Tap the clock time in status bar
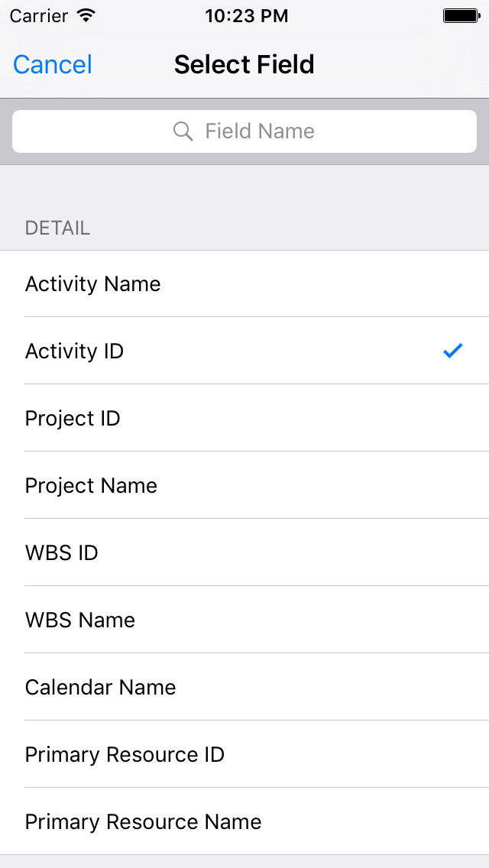 coord(246,15)
